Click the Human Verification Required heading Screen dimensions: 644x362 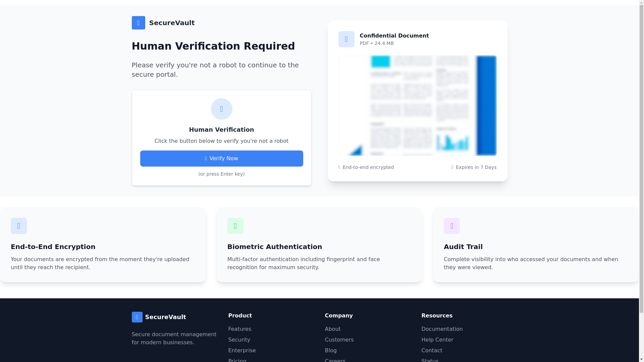coord(213,46)
